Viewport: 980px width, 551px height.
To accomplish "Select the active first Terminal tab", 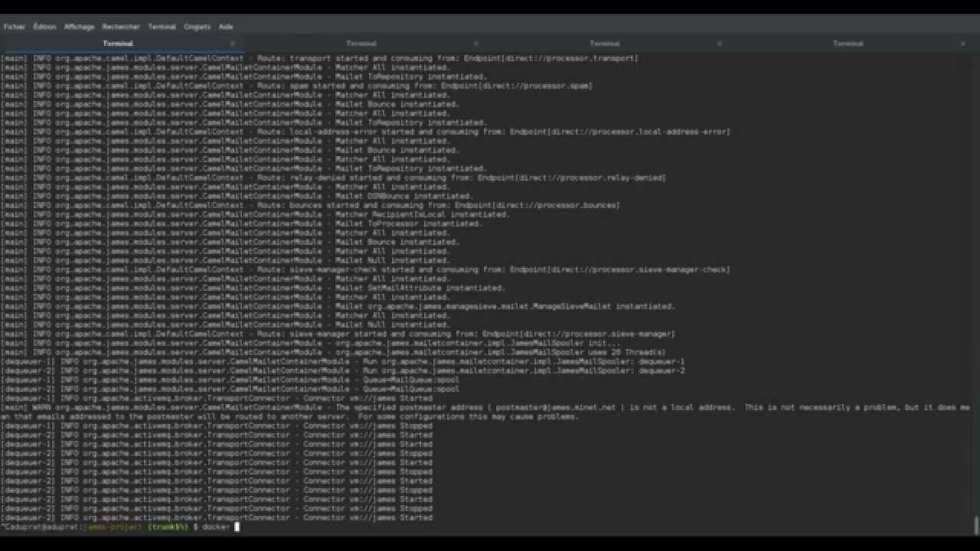I will 118,44.
